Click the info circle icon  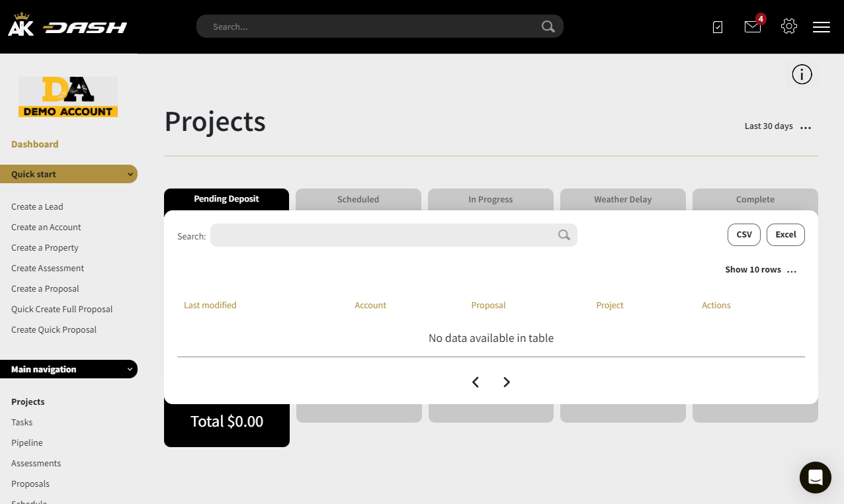pyautogui.click(x=802, y=75)
